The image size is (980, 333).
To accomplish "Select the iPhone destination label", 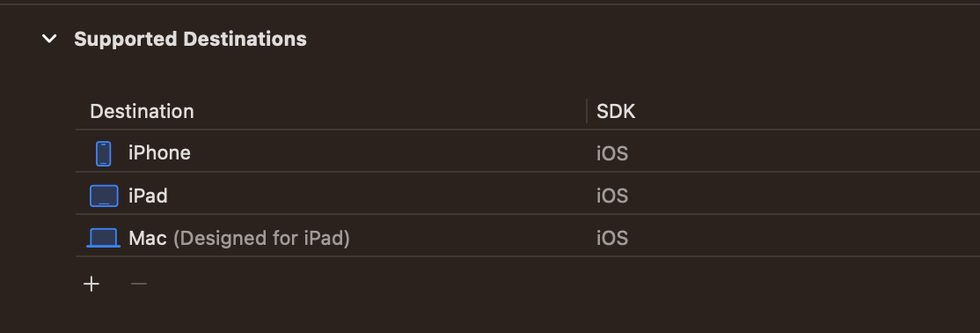I will tap(159, 152).
